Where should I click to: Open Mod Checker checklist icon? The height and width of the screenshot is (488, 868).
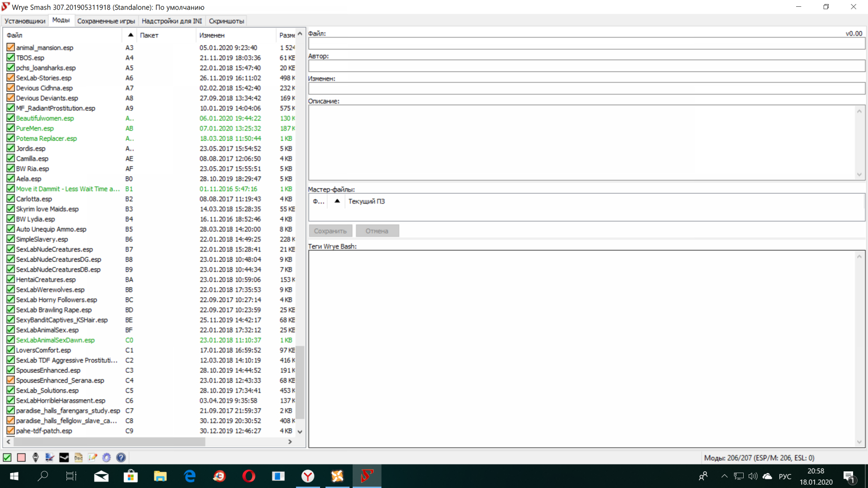tap(93, 457)
